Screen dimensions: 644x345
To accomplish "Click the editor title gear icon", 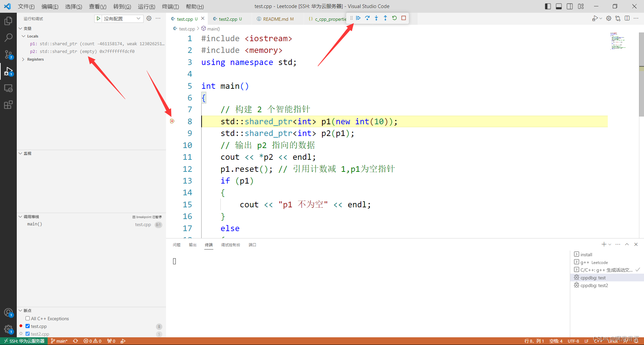I will (608, 18).
